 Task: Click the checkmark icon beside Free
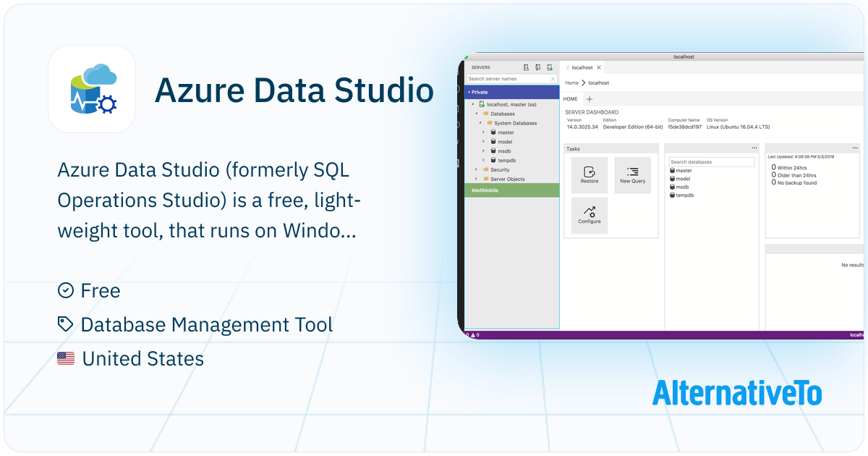(x=65, y=290)
